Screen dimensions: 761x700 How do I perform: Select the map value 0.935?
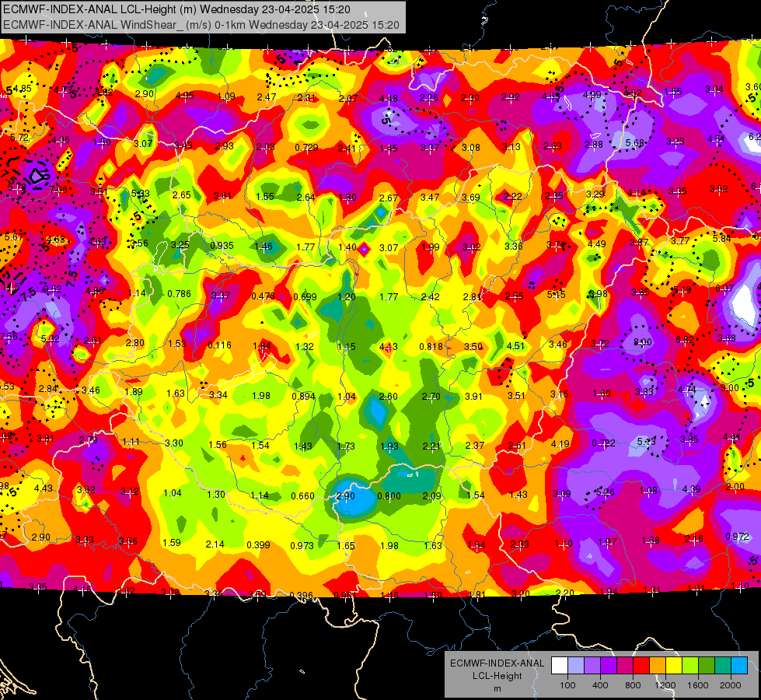tap(222, 245)
